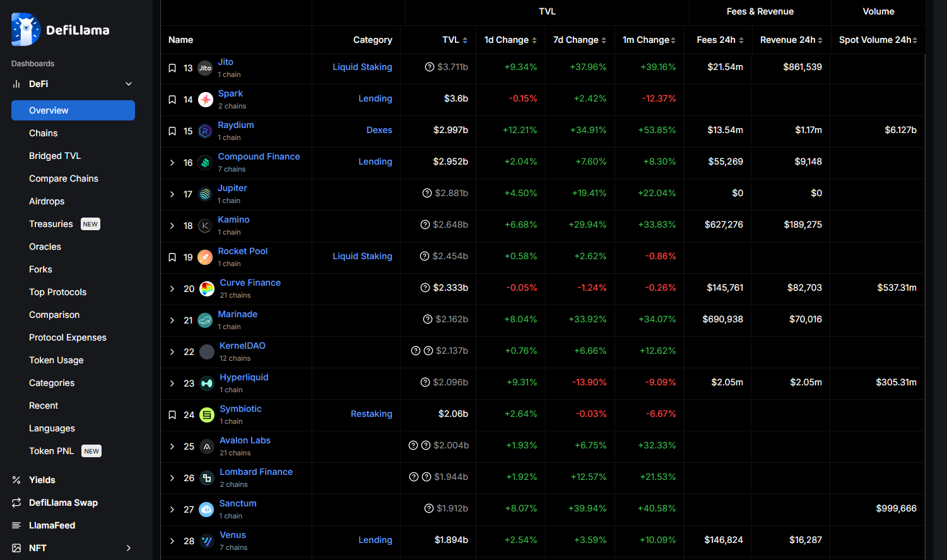The height and width of the screenshot is (560, 947).
Task: Click the DefiLlama logo
Action: [x=61, y=30]
